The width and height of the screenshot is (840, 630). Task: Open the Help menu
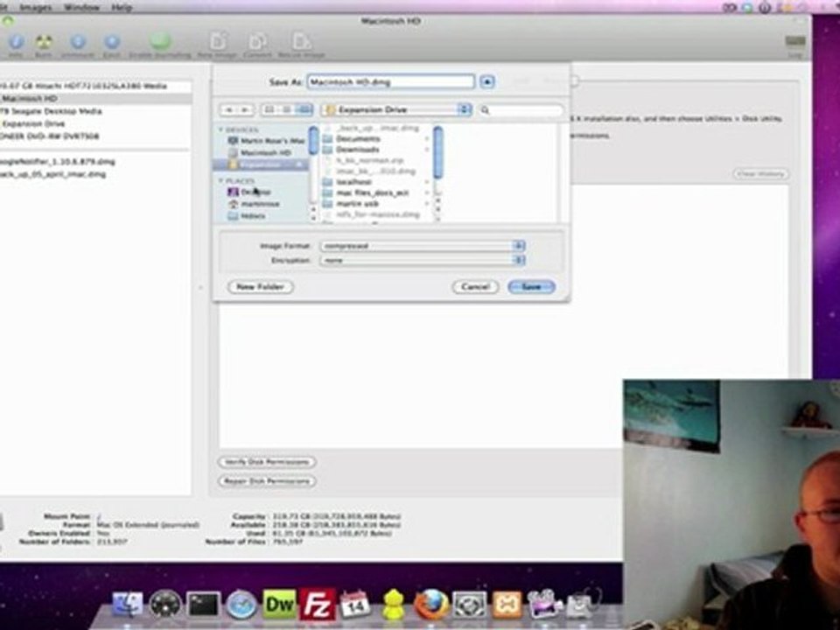pos(122,8)
